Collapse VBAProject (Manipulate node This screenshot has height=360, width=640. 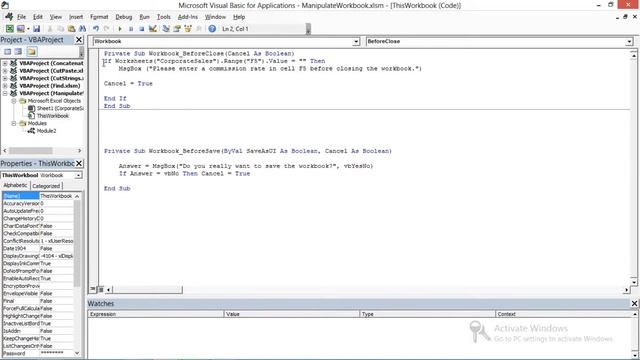coord(5,93)
